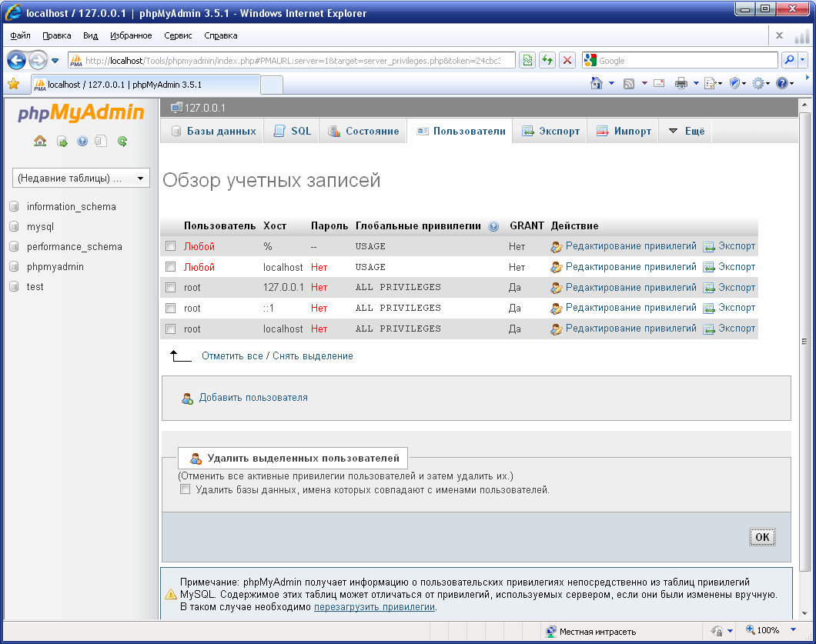Check the box for root localhost
Image resolution: width=816 pixels, height=644 pixels.
point(171,329)
